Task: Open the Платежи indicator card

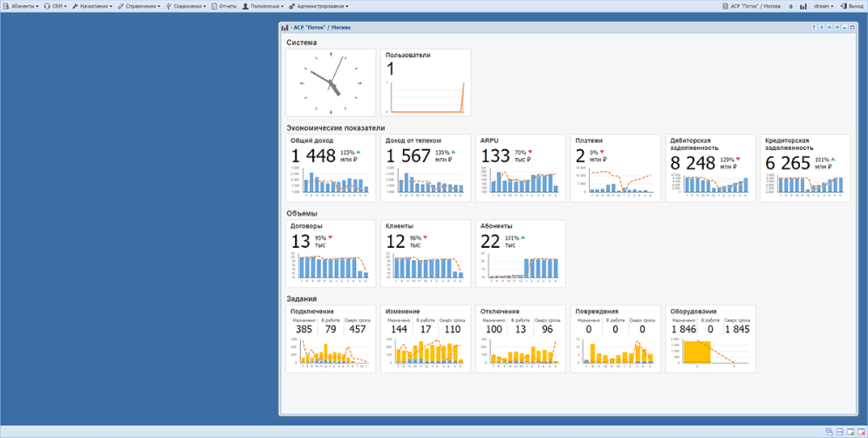Action: coord(616,168)
